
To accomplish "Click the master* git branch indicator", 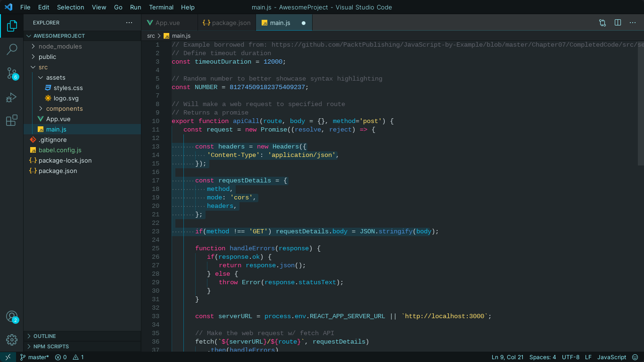I will tap(34, 357).
